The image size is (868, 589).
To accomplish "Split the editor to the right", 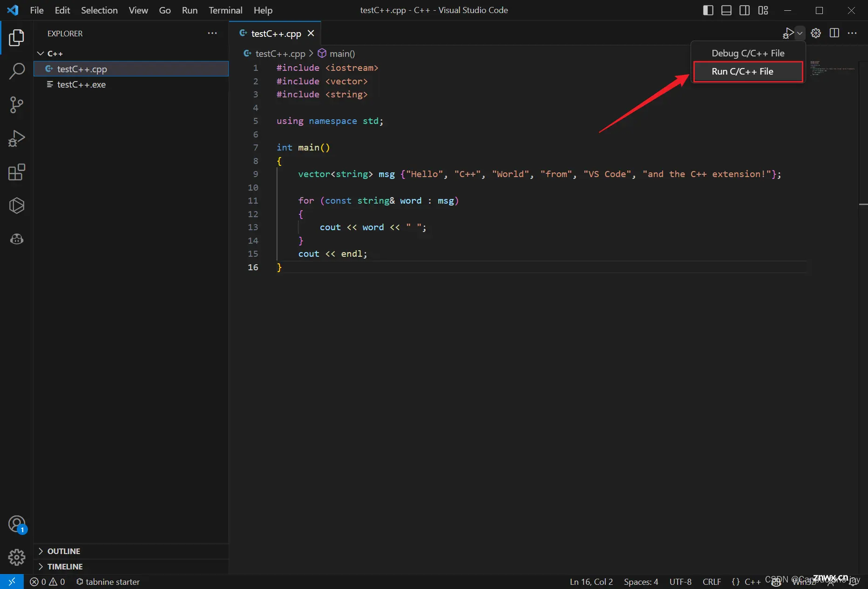I will (834, 33).
